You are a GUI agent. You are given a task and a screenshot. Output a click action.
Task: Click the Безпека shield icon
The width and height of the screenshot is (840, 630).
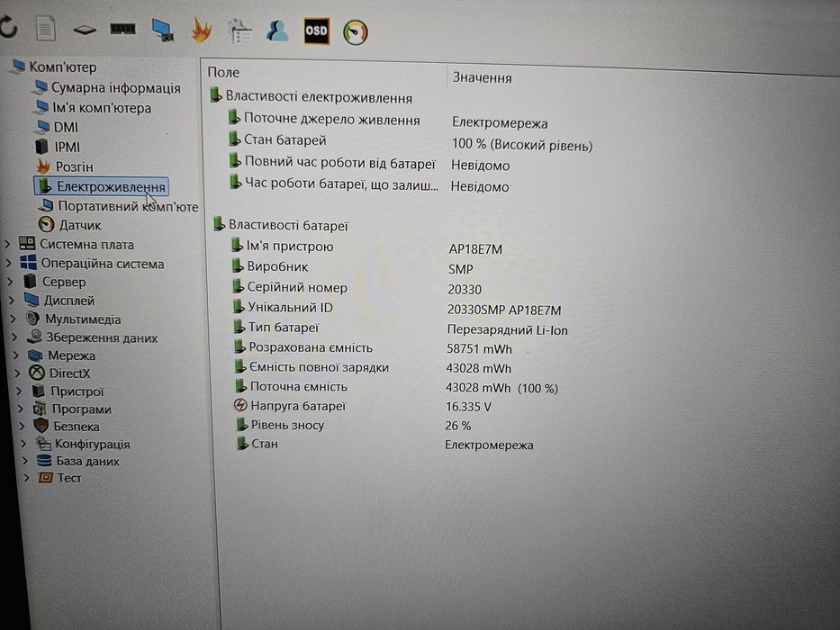(x=41, y=426)
